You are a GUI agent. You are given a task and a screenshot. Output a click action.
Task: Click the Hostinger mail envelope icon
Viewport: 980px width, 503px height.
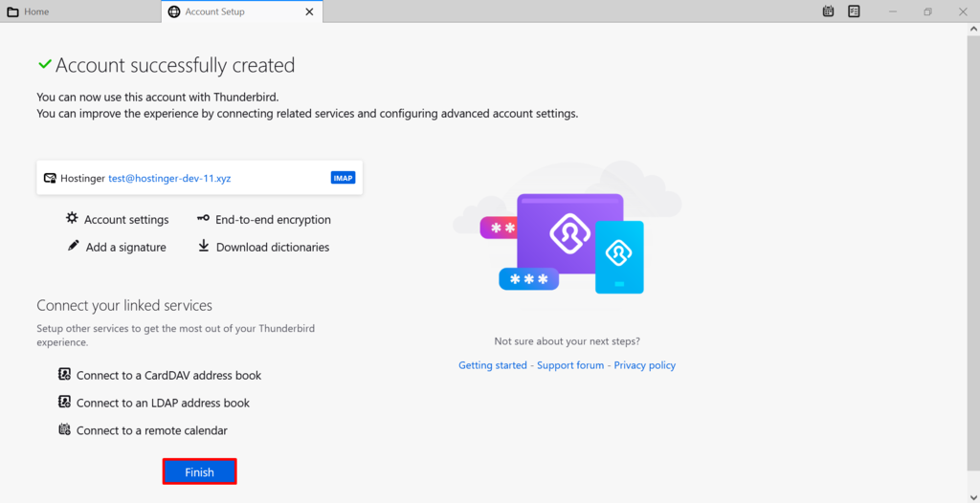point(50,178)
